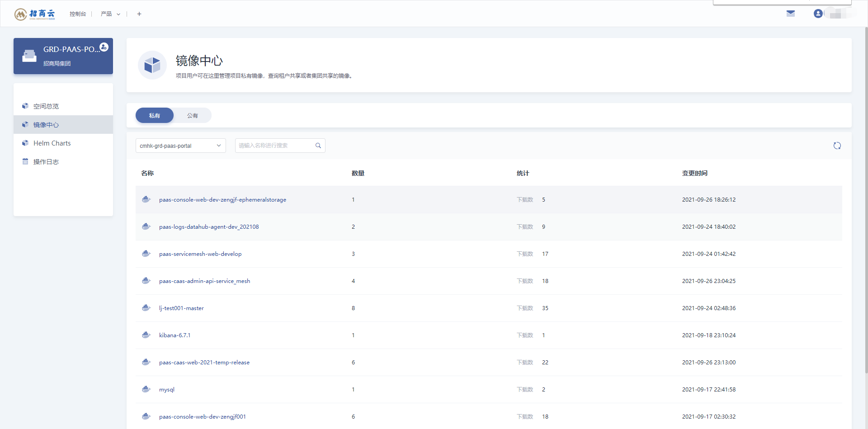The width and height of the screenshot is (868, 429).
Task: Click download count 22 for paas-caas-web-2021-temp-release
Action: tap(545, 362)
